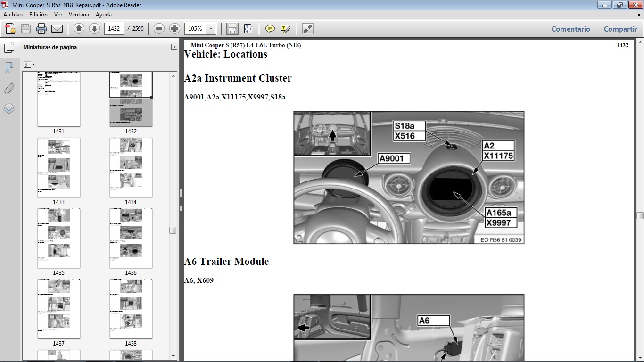This screenshot has height=362, width=644.
Task: Click the zoom percentage field showing 105%
Action: [x=195, y=29]
